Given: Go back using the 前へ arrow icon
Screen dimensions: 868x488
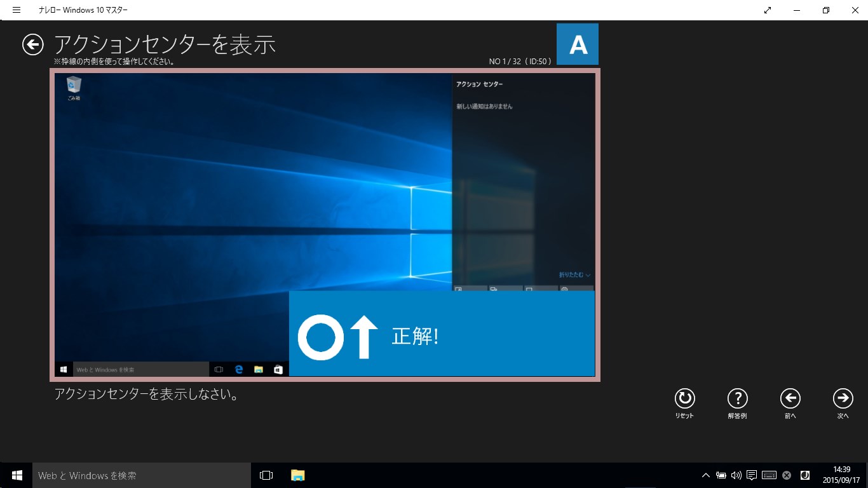Looking at the screenshot, I should [x=790, y=399].
